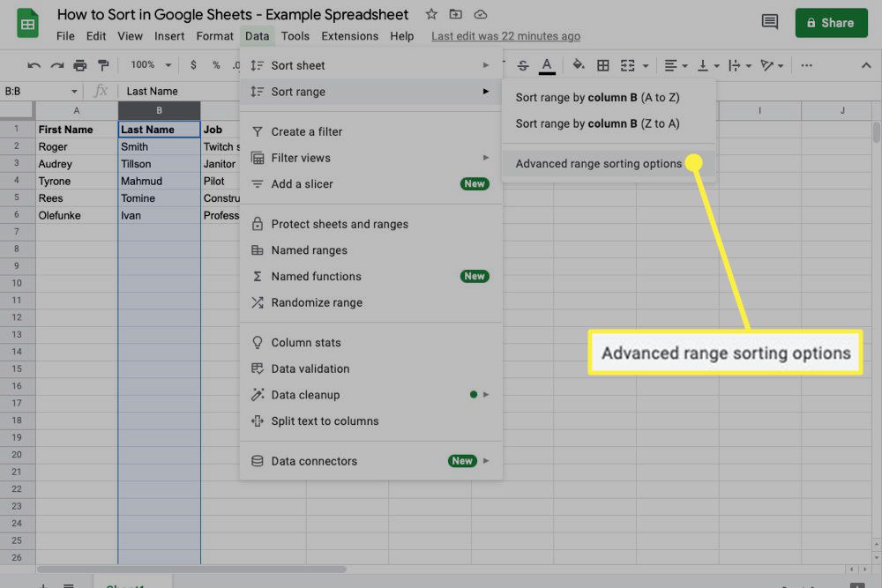Format as percent icon

[x=216, y=65]
